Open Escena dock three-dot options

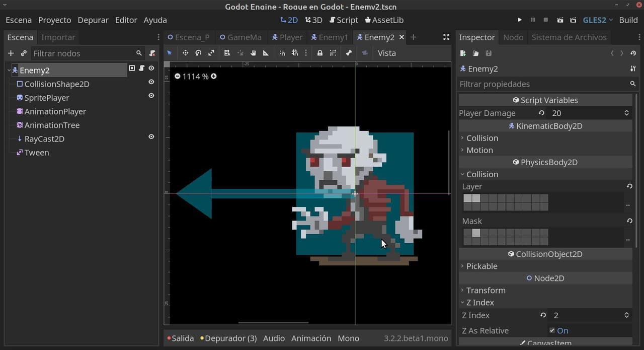pos(158,37)
